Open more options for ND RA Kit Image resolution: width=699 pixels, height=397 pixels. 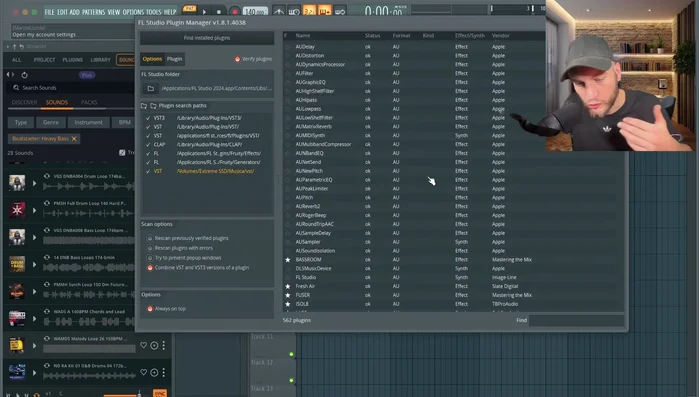coord(164,372)
